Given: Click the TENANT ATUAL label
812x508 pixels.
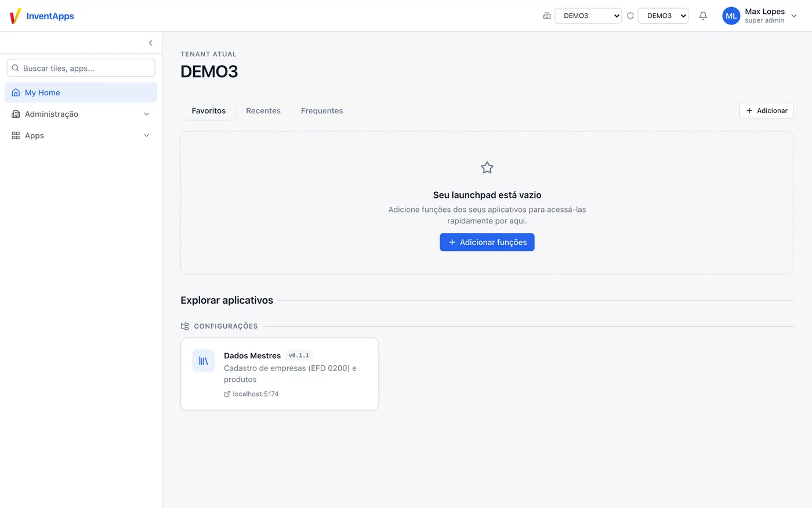Looking at the screenshot, I should coord(208,54).
